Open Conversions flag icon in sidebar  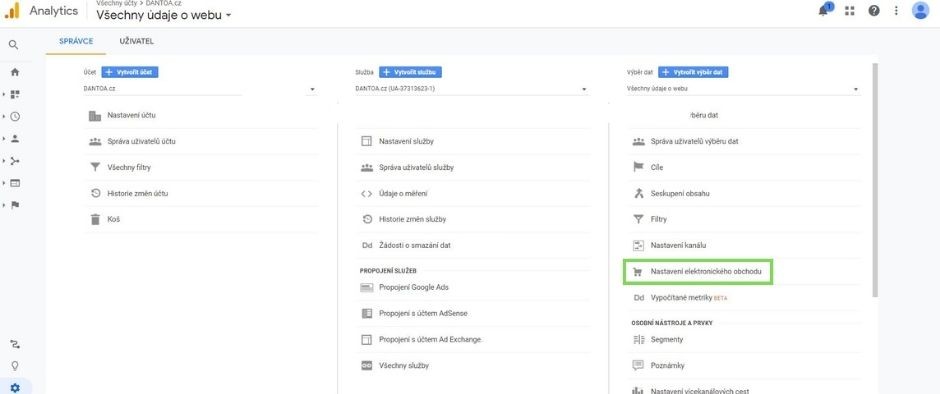click(x=15, y=205)
